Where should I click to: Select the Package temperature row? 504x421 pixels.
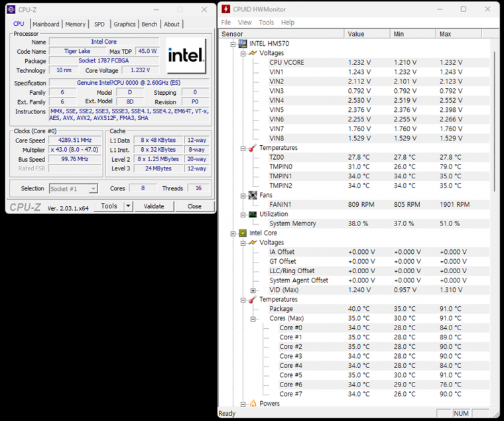(379, 309)
